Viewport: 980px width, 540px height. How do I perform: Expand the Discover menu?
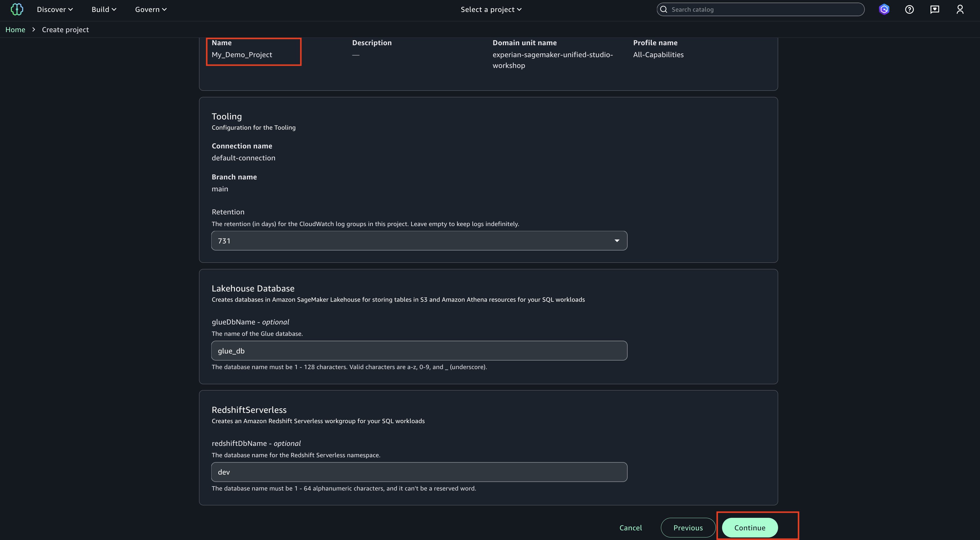[55, 9]
